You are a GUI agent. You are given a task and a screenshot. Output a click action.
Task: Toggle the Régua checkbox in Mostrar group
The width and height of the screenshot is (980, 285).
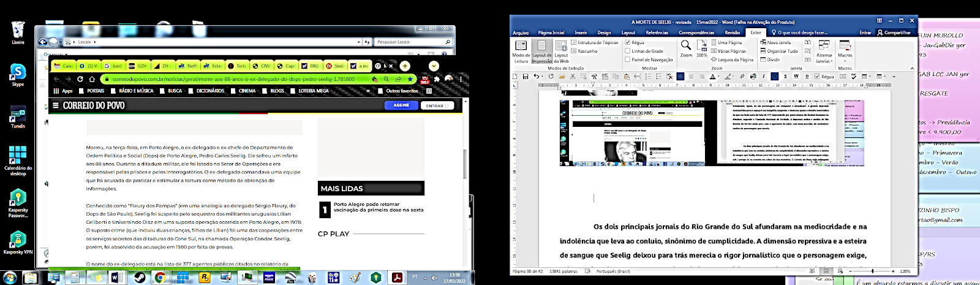(x=635, y=42)
